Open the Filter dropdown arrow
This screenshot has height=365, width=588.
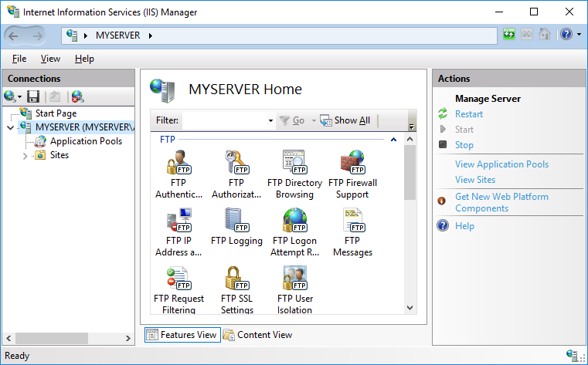270,121
